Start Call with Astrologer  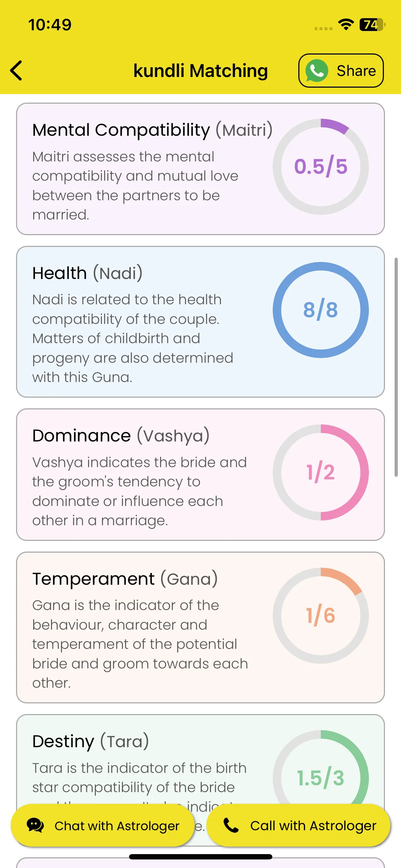(298, 825)
